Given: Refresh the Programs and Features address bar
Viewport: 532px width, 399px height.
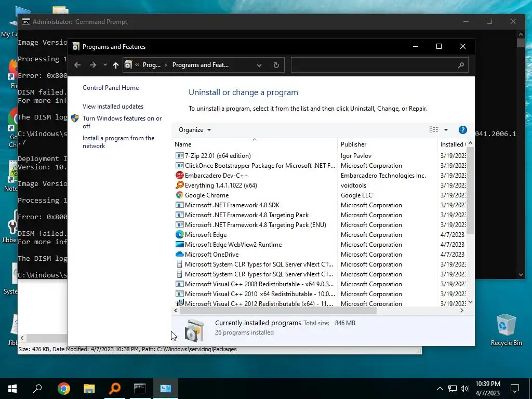Looking at the screenshot, I should pyautogui.click(x=276, y=65).
